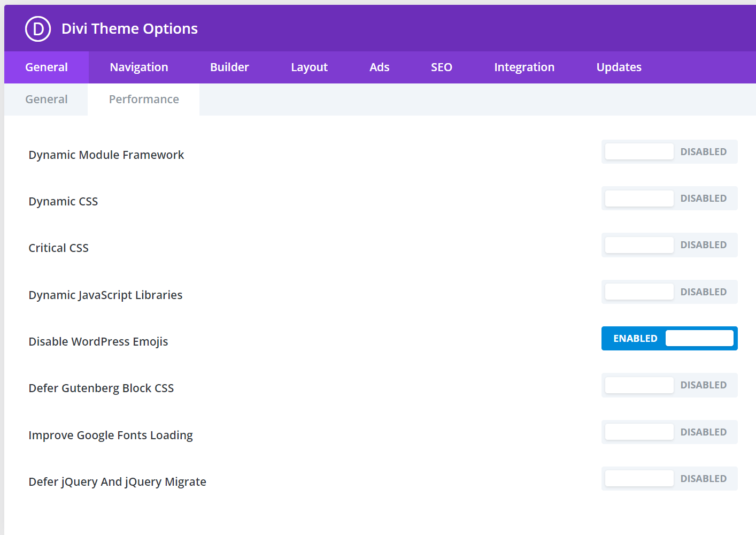This screenshot has height=535, width=756.
Task: Turn on the Critical CSS toggle
Action: [x=669, y=245]
